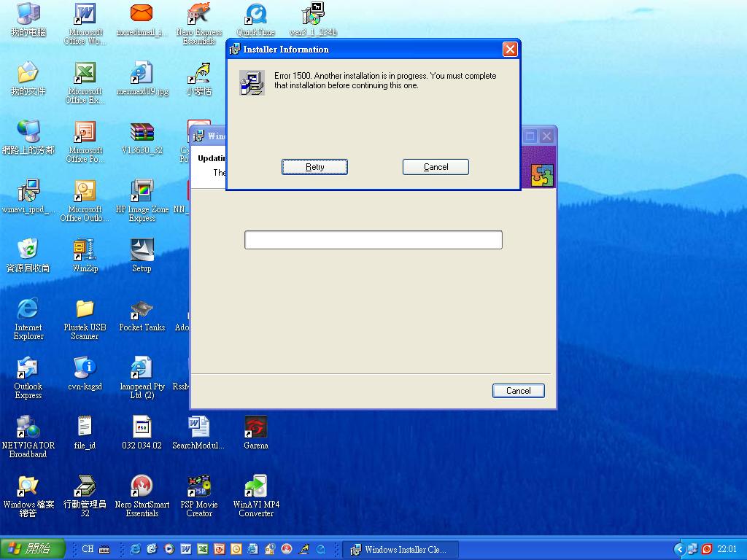Click the red security tray icon
This screenshot has height=560, width=747.
pos(707,549)
